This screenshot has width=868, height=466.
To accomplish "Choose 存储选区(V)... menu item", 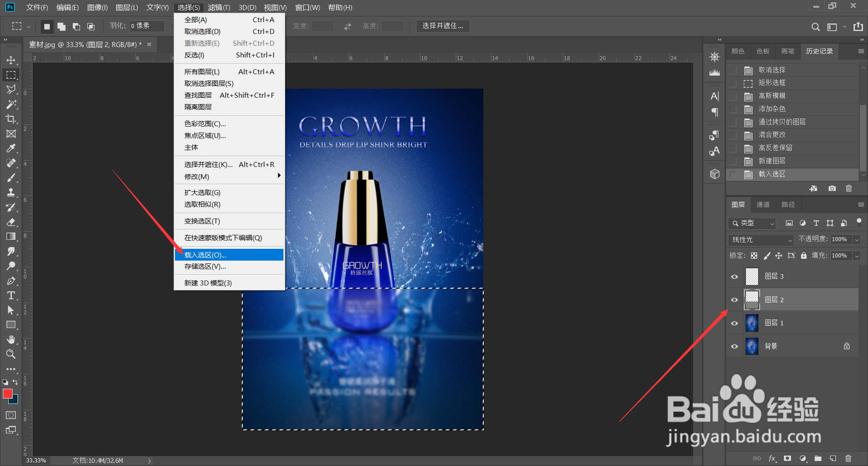I will pos(229,266).
